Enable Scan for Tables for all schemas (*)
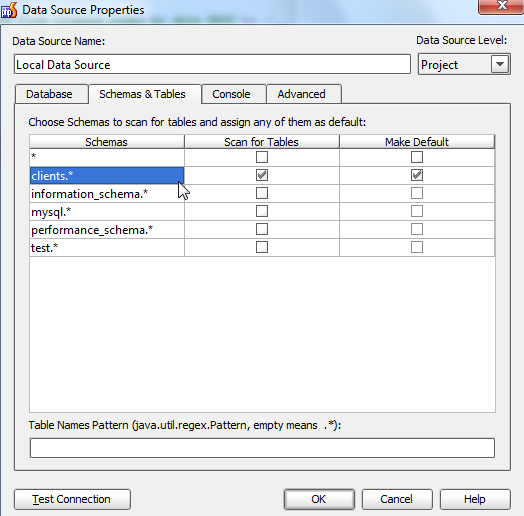524x516 pixels. coord(262,157)
